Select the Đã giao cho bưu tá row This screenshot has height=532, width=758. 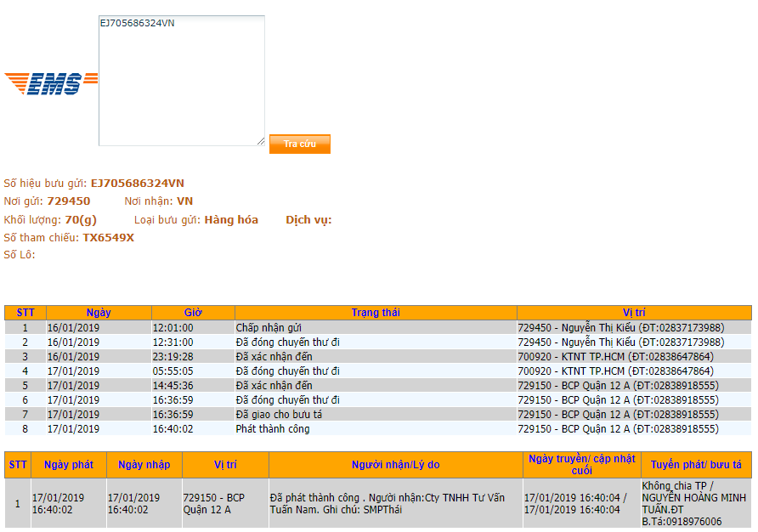coord(278,415)
